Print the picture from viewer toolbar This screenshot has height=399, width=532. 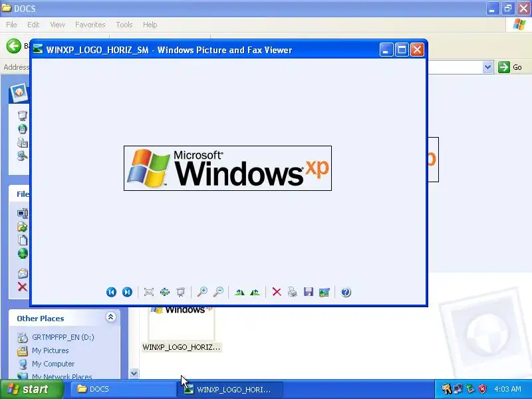(293, 292)
